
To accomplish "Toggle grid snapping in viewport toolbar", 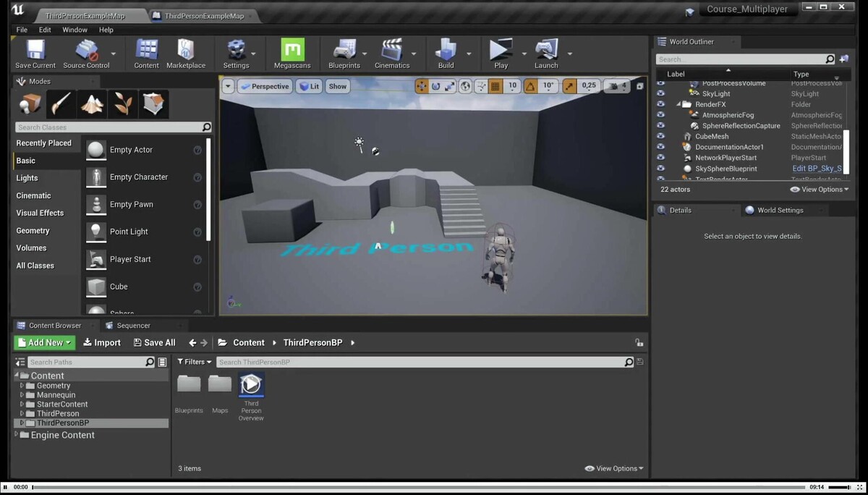I will [495, 86].
